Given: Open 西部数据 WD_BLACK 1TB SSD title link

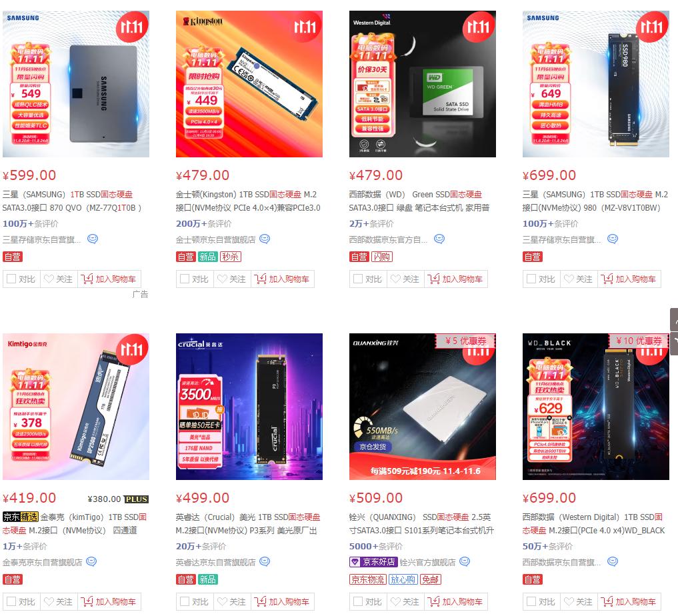Looking at the screenshot, I should [x=594, y=523].
